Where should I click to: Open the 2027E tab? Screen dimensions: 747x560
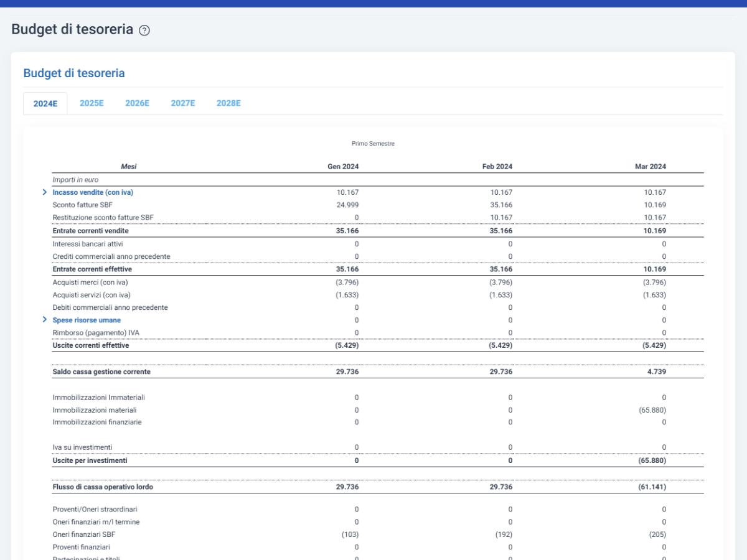(183, 103)
